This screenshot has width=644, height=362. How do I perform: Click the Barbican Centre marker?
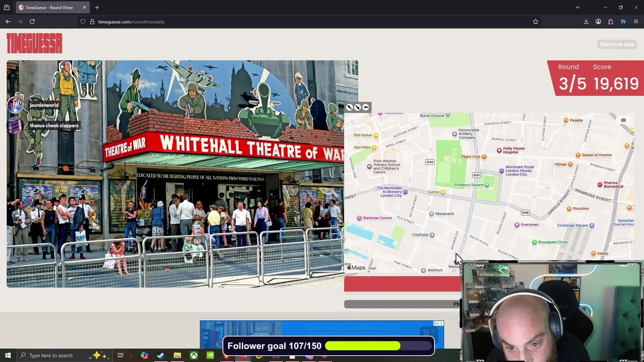(359, 218)
